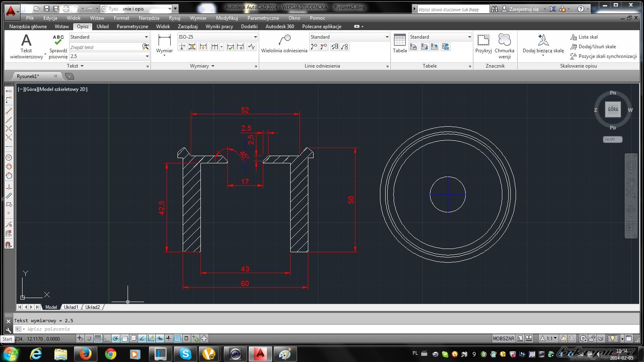This screenshot has width=644, height=362.
Task: Click the Save icon in quick access
Action: (x=46, y=8)
